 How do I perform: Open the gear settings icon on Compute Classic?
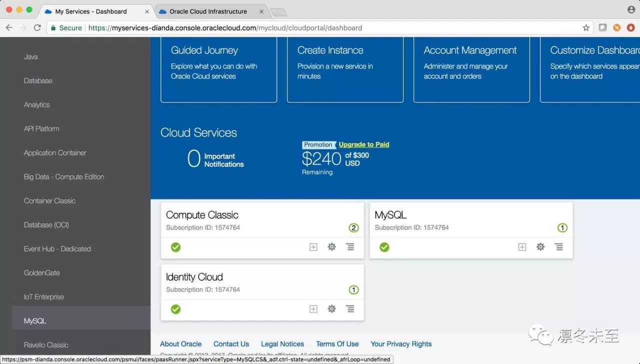(331, 247)
